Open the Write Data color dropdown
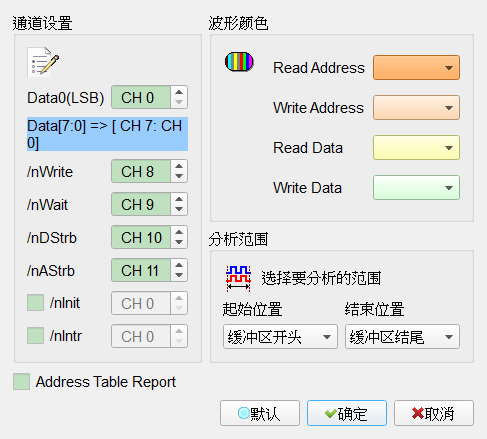487x439 pixels. [x=416, y=188]
